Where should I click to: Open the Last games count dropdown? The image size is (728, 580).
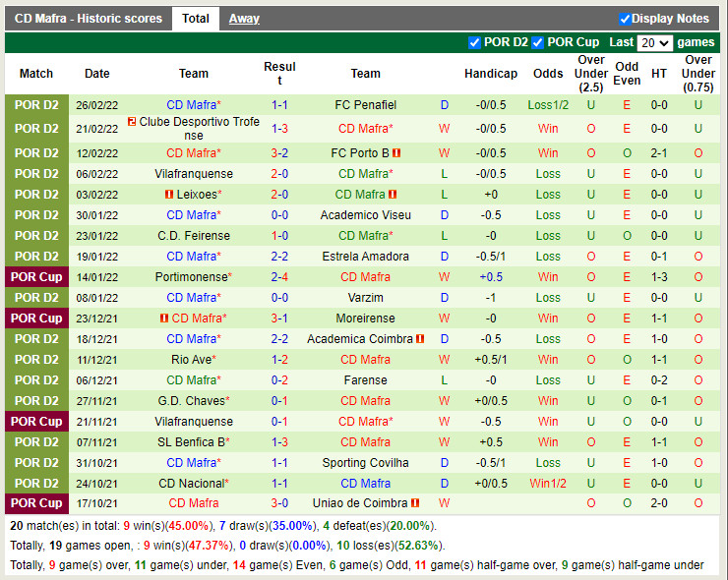(x=654, y=42)
